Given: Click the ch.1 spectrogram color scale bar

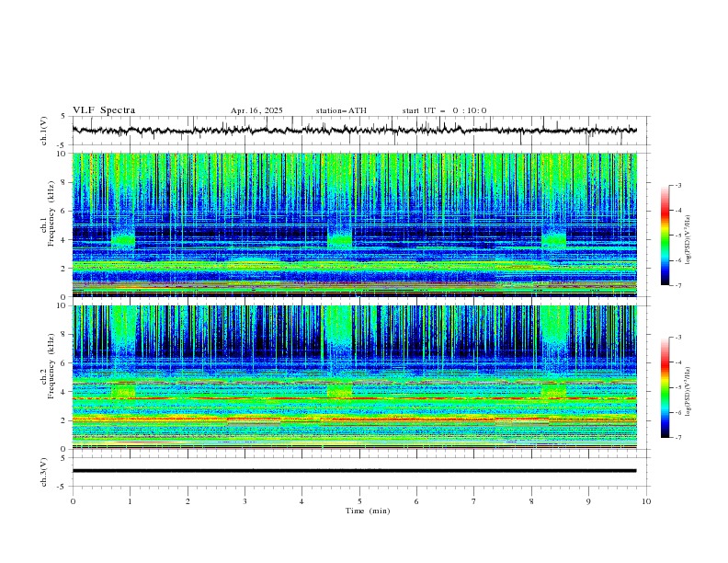Looking at the screenshot, I should coord(665,236).
